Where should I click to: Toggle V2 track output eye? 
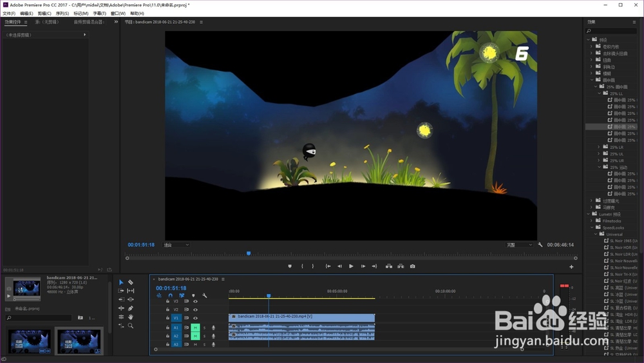196,309
